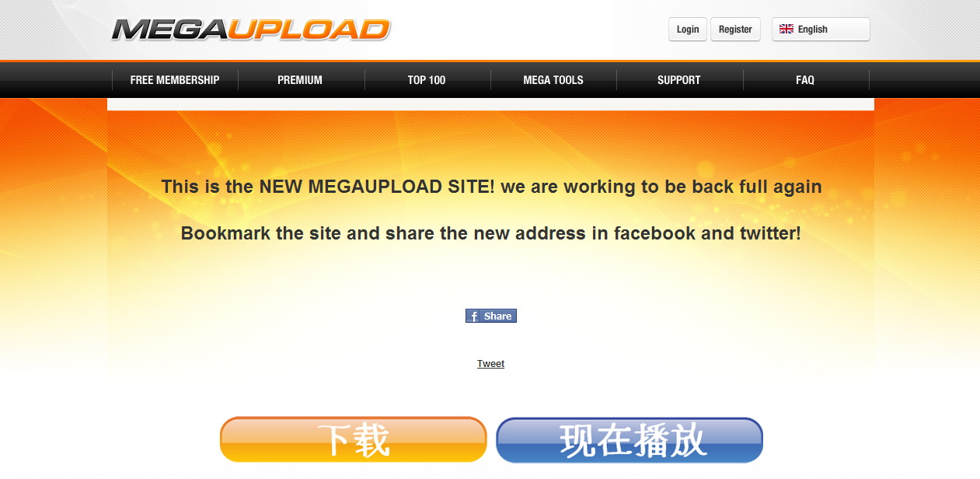Expand the English language dropdown
980x479 pixels.
(x=821, y=30)
